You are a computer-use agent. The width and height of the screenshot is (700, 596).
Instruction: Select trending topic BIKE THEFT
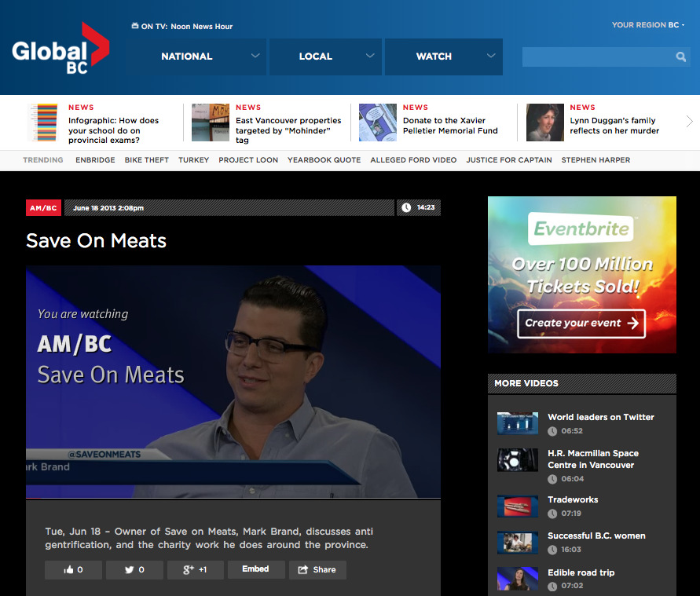(x=146, y=159)
